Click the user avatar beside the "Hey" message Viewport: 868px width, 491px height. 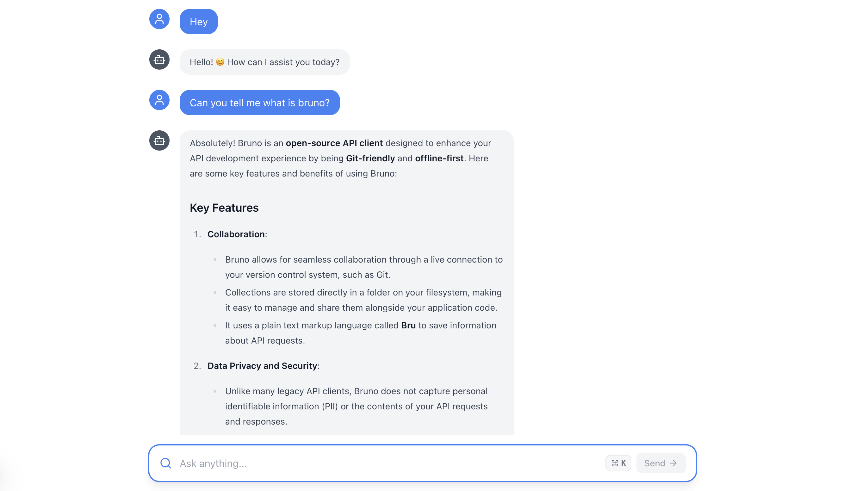(159, 19)
